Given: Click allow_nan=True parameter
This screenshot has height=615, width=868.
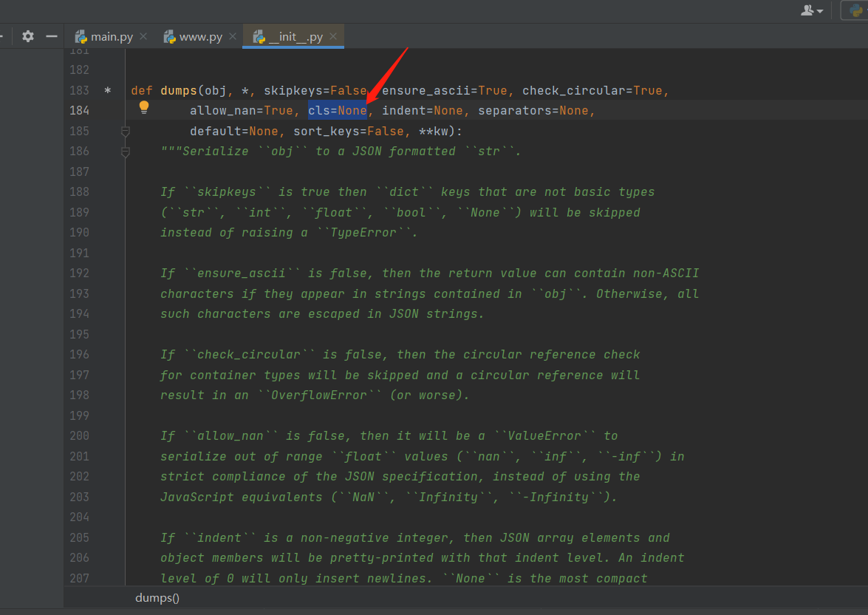Looking at the screenshot, I should (242, 110).
